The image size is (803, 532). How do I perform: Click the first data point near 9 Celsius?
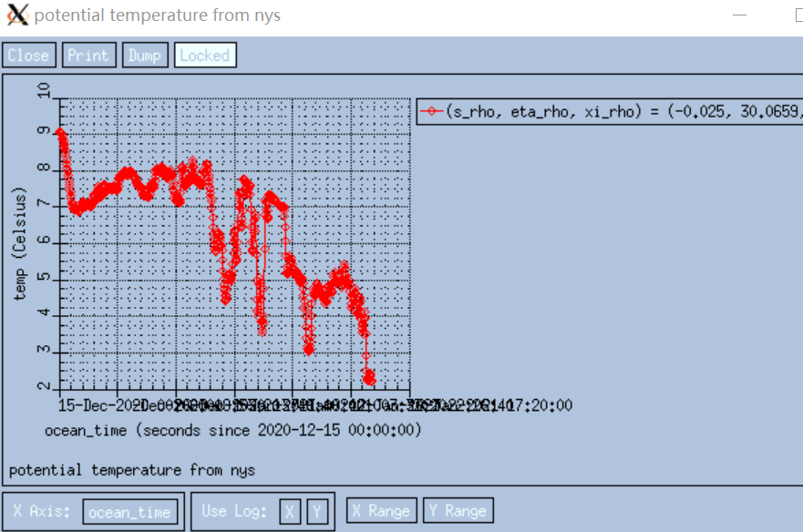[x=60, y=133]
